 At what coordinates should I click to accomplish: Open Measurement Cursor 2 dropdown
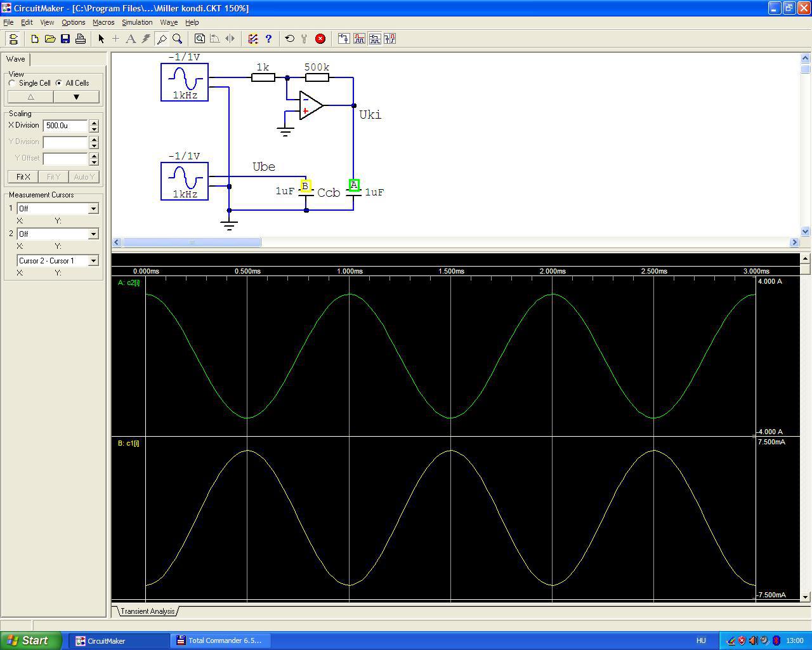click(93, 234)
